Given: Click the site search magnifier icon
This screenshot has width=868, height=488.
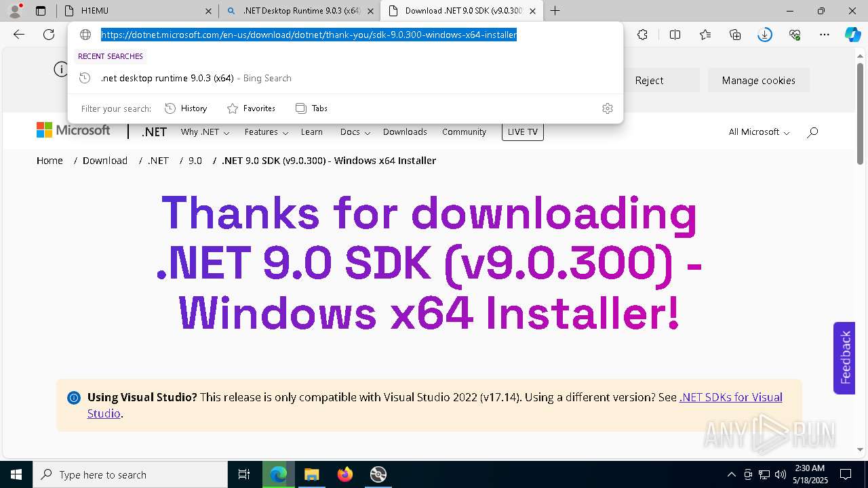Looking at the screenshot, I should tap(812, 132).
